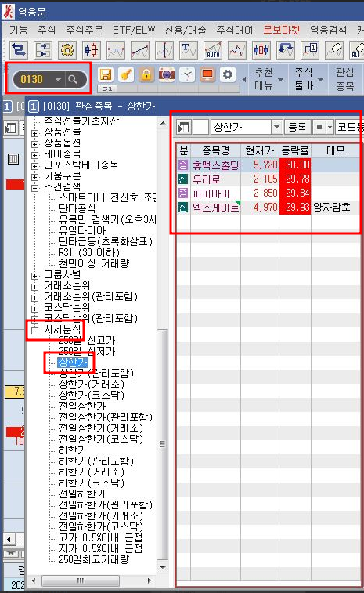Select 상한가(코스닥) in the tree
The width and height of the screenshot is (364, 593).
point(92,396)
